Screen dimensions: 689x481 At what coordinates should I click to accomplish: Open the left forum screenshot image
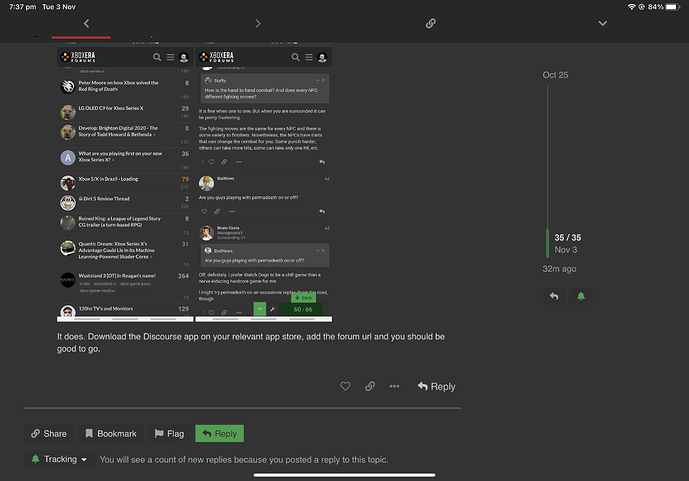125,182
